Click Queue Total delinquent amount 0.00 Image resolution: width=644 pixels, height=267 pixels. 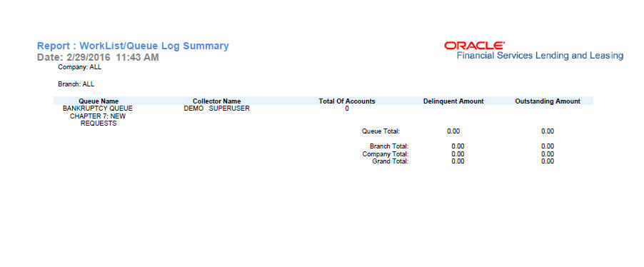(x=453, y=131)
